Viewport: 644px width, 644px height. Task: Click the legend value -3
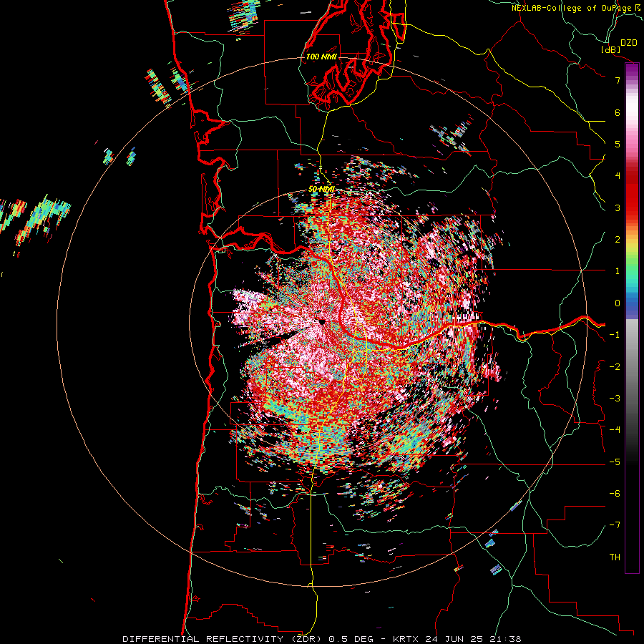tap(615, 399)
